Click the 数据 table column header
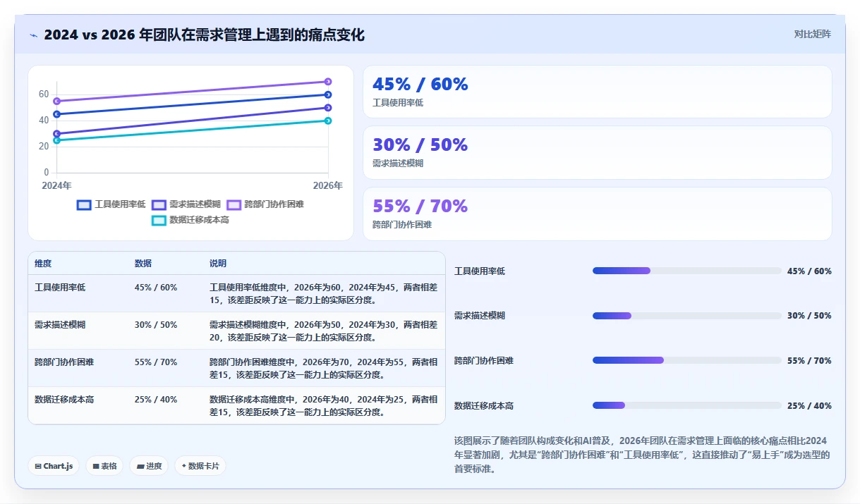The height and width of the screenshot is (504, 860). click(x=143, y=264)
